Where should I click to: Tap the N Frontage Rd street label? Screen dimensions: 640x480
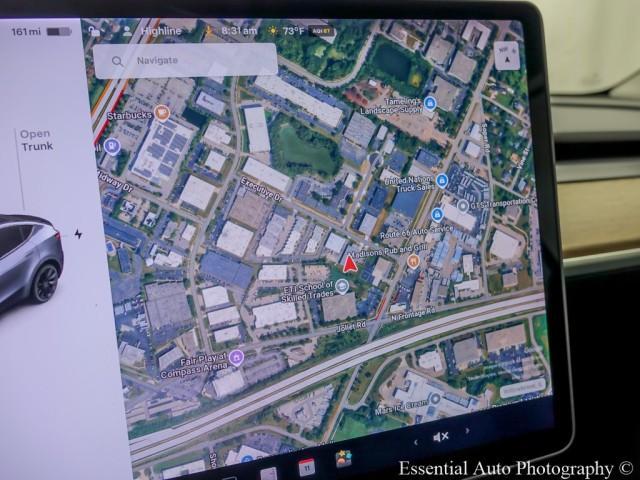(x=413, y=315)
